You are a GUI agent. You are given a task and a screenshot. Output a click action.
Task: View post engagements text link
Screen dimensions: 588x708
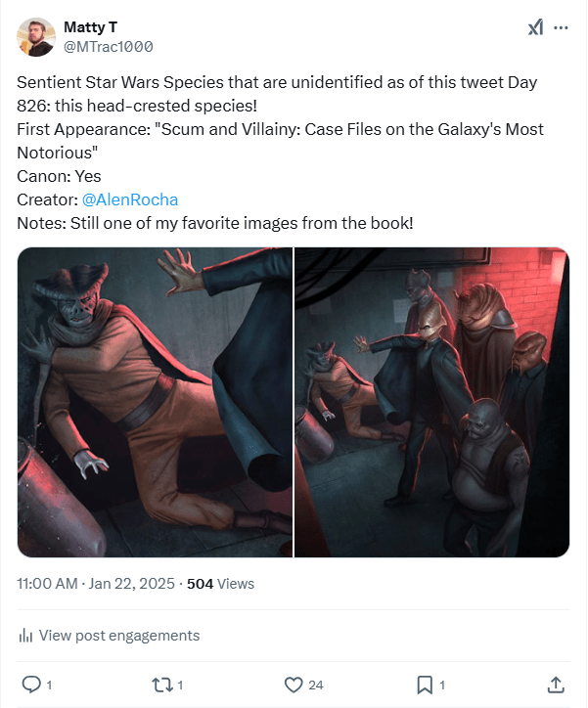(119, 636)
